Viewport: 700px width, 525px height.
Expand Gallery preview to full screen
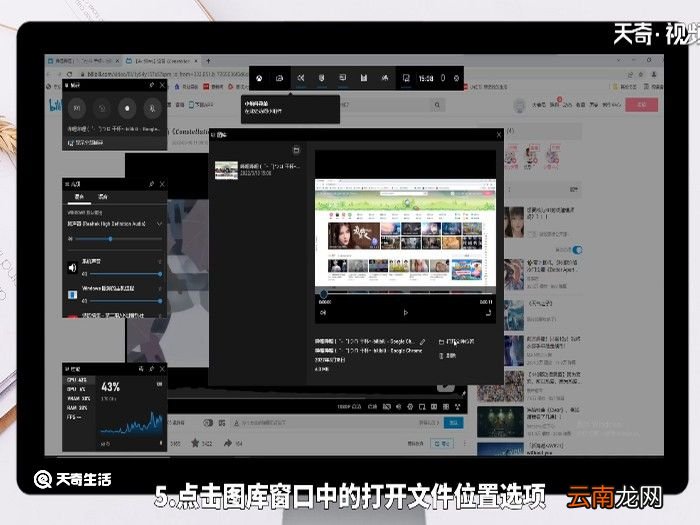pyautogui.click(x=488, y=312)
